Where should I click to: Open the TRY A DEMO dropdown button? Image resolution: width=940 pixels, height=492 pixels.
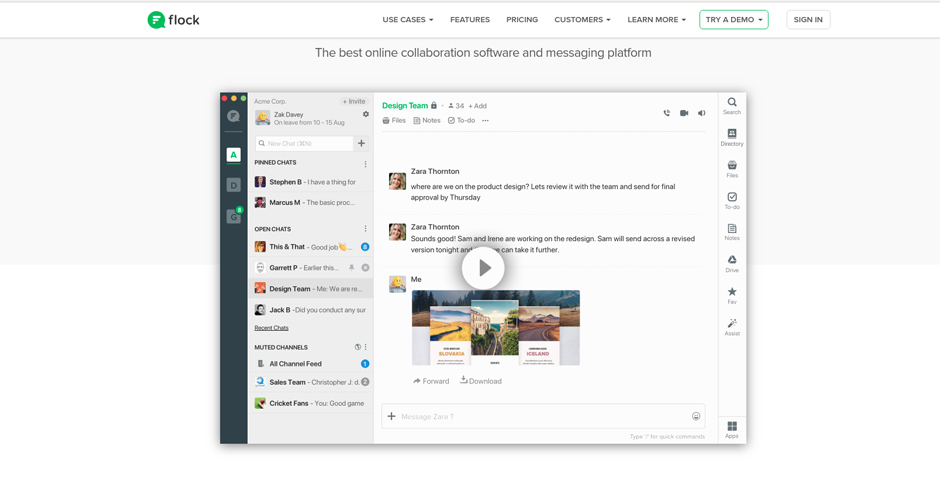[x=734, y=20]
